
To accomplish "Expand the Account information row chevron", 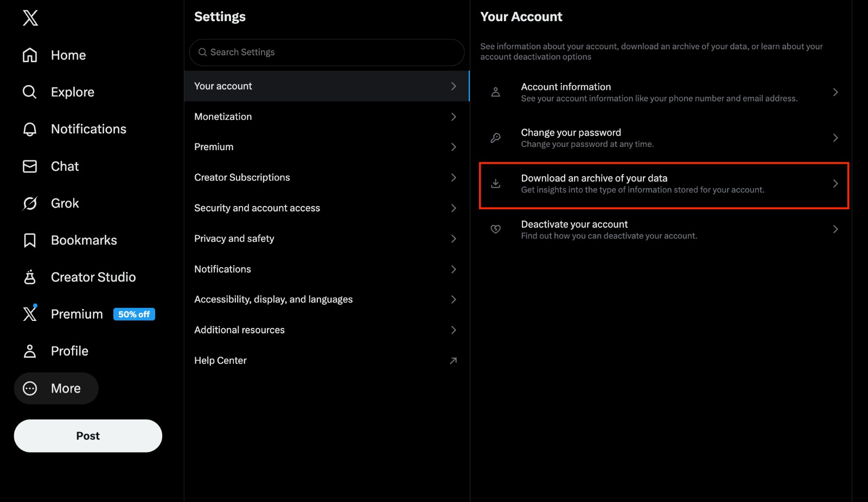I will pyautogui.click(x=834, y=92).
